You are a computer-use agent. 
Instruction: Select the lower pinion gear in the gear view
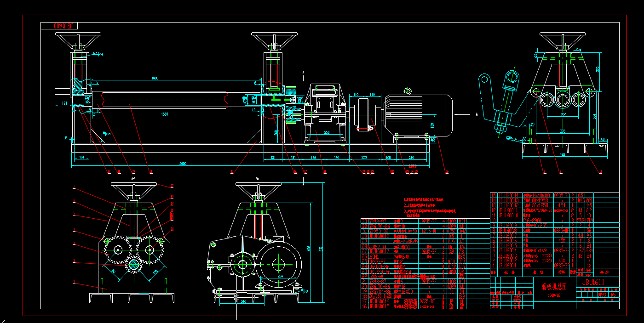134,265
